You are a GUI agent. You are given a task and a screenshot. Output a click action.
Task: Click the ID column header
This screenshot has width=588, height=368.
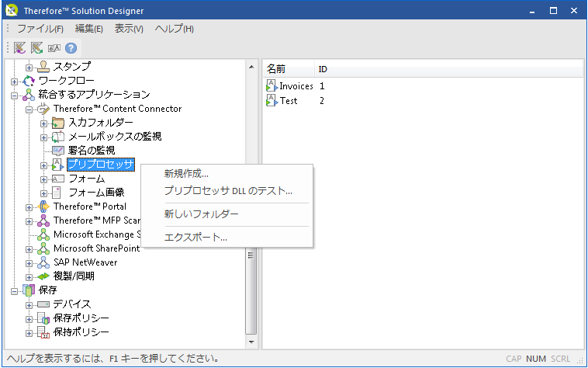(323, 69)
